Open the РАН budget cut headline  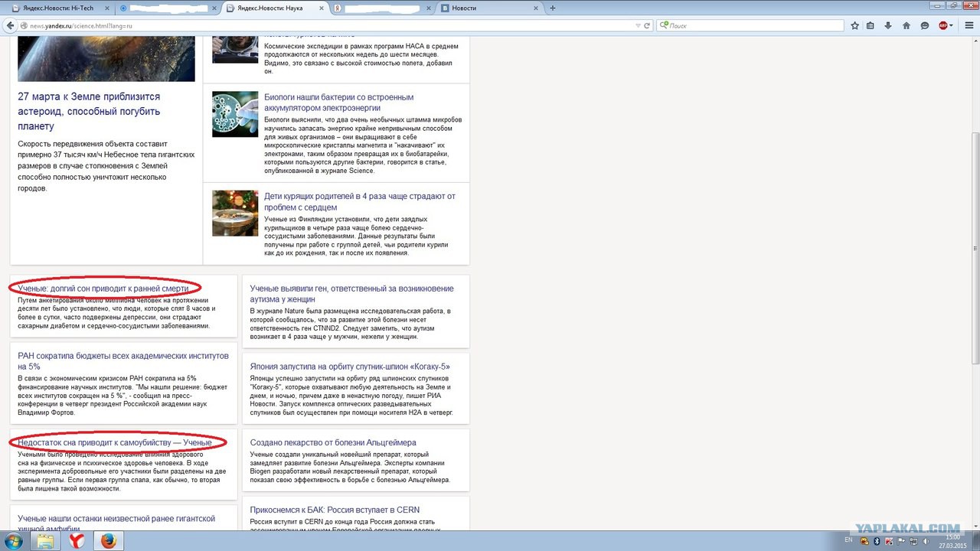(x=123, y=361)
